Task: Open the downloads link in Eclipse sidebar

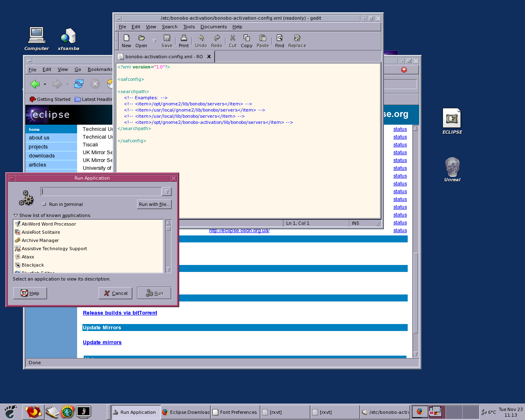Action: 41,156
